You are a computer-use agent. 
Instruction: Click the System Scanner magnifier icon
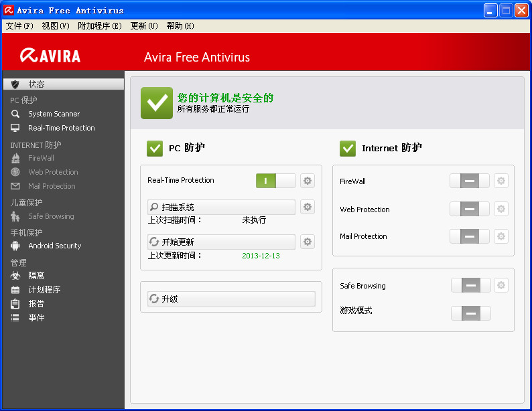pyautogui.click(x=15, y=114)
